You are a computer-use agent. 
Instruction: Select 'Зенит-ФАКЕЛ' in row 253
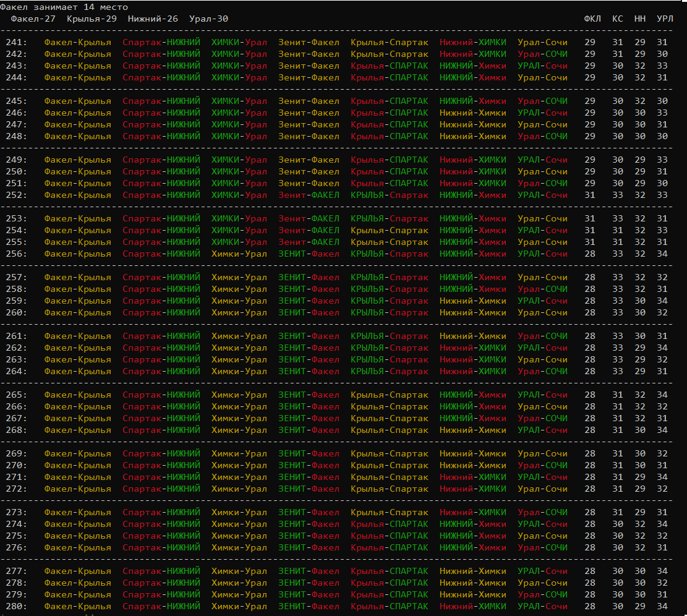[309, 218]
